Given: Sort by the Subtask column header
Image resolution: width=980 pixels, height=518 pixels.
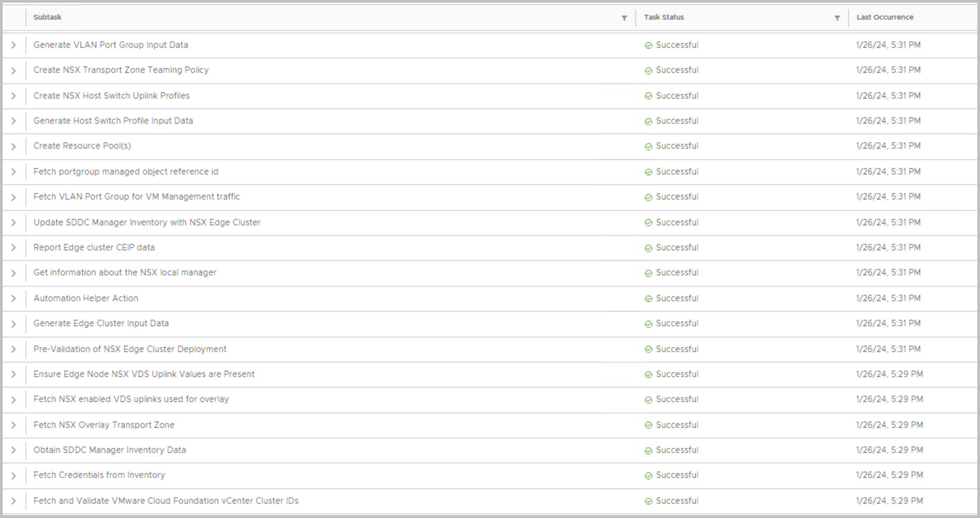Looking at the screenshot, I should 47,17.
